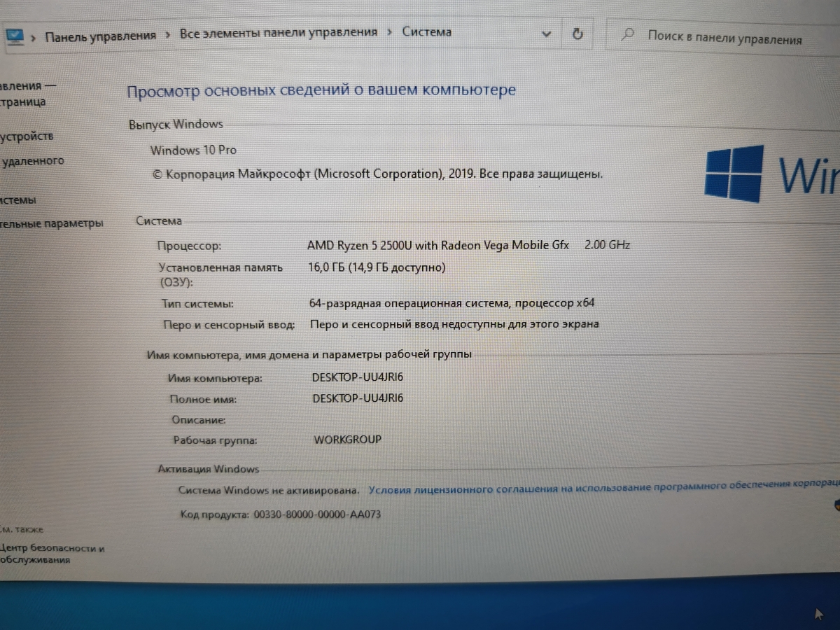This screenshot has height=630, width=840.
Task: Select the Система breadcrumb item
Action: tap(427, 31)
